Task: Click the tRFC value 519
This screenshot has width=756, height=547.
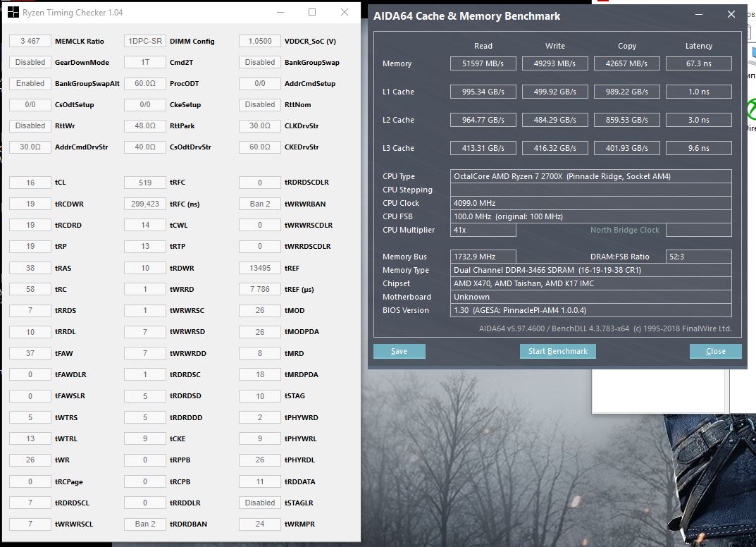Action: tap(145, 183)
